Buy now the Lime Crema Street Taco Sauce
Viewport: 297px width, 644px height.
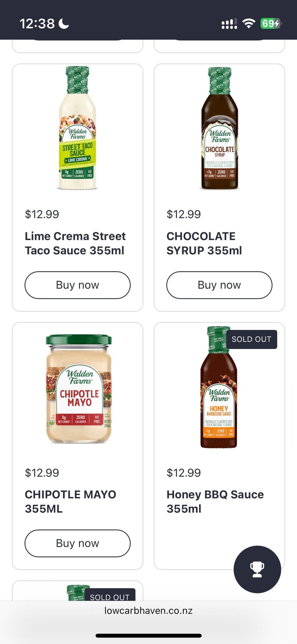coord(78,285)
